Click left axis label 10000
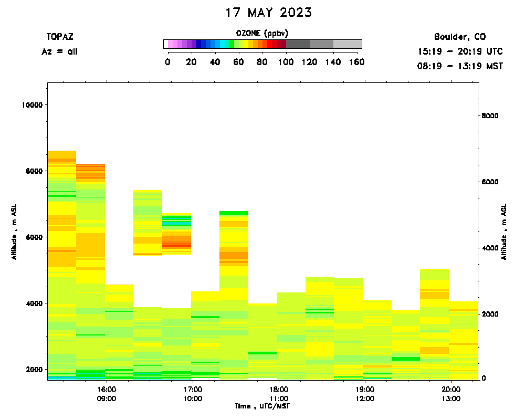This screenshot has height=420, width=525. click(32, 105)
